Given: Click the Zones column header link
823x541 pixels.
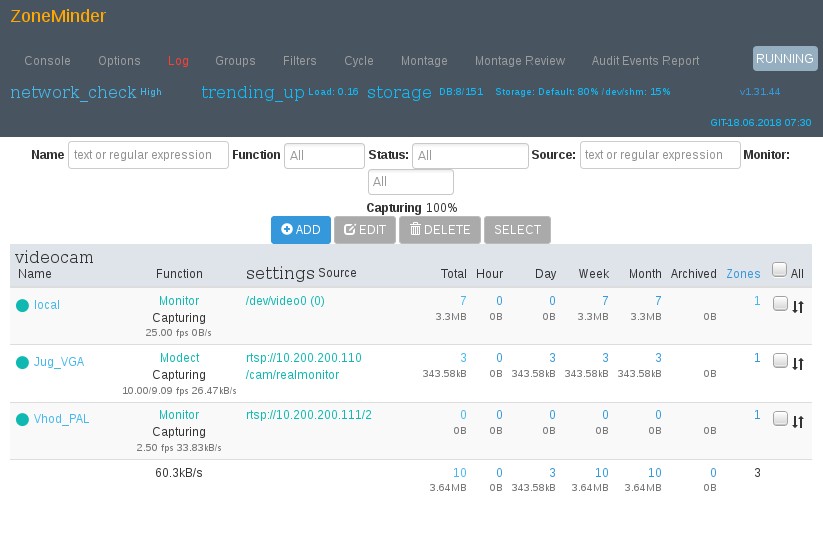Looking at the screenshot, I should coord(743,274).
